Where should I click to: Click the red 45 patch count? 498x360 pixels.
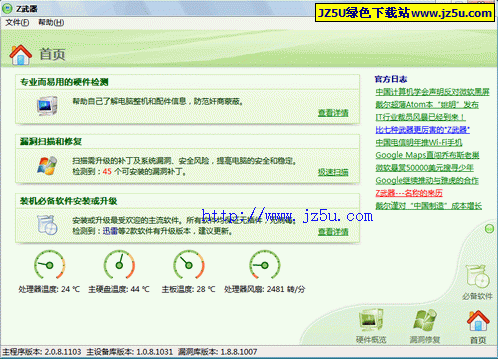(107, 171)
